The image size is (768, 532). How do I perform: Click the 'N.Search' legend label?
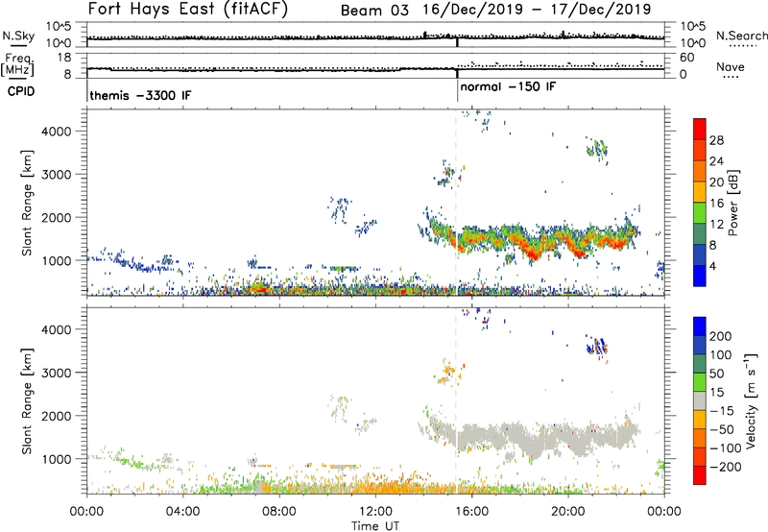click(742, 36)
